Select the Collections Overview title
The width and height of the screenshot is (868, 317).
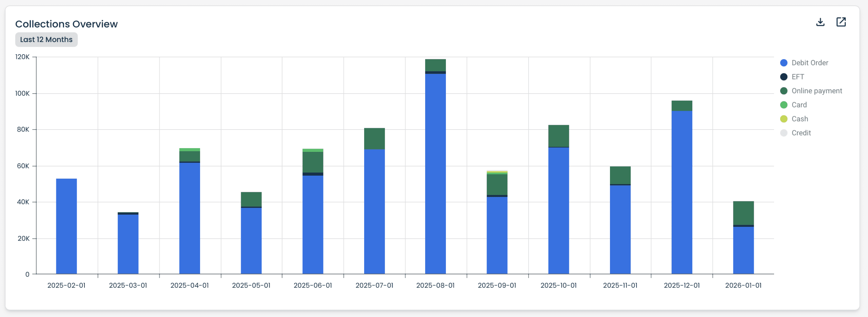click(66, 24)
